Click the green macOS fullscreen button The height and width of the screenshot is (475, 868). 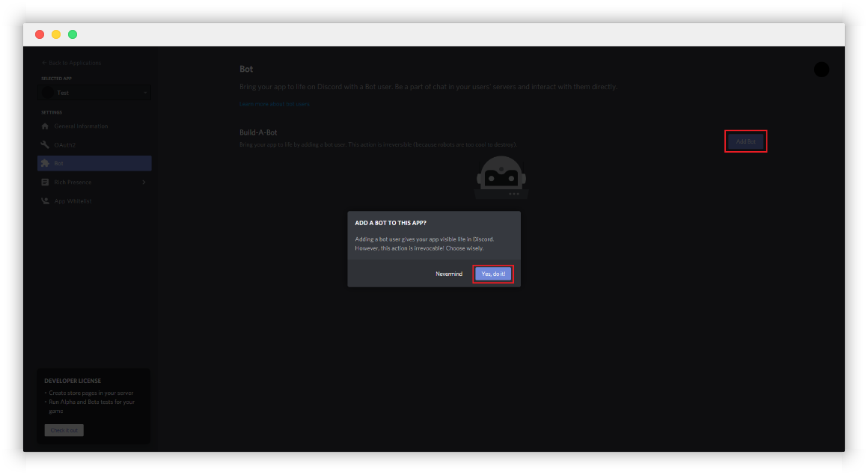(x=73, y=34)
